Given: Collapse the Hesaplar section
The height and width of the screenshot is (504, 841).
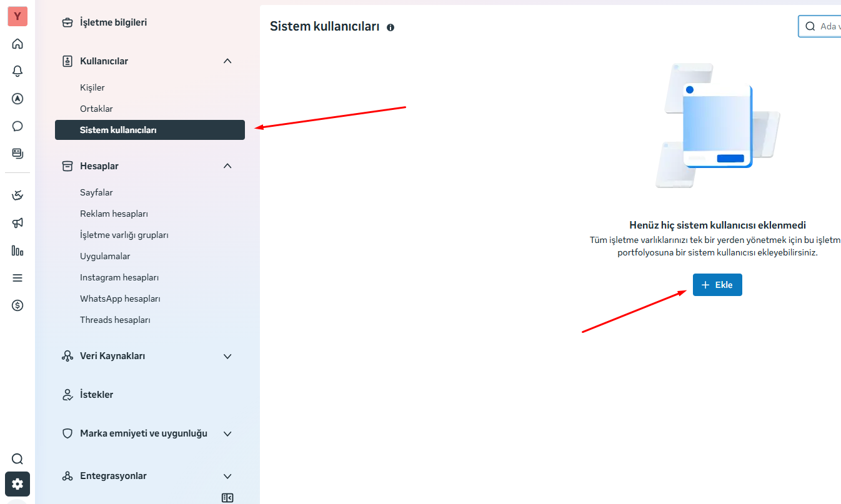Looking at the screenshot, I should [227, 166].
